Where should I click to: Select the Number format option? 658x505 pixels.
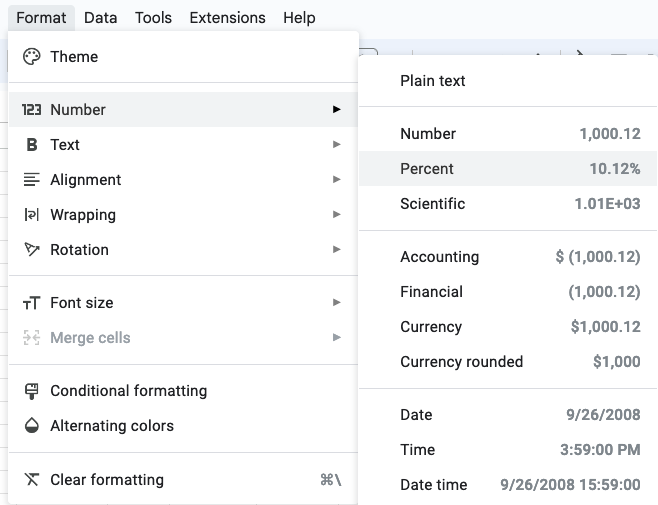click(x=508, y=133)
